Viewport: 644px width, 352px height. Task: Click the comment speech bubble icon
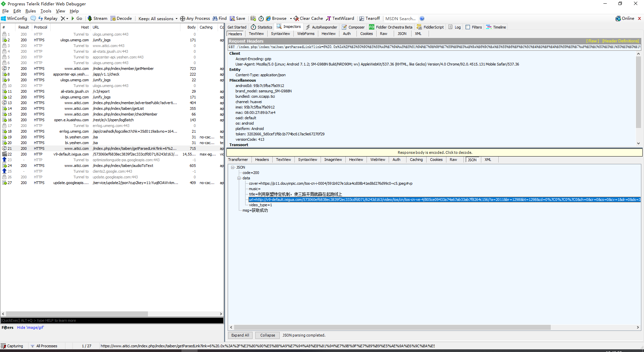point(33,18)
